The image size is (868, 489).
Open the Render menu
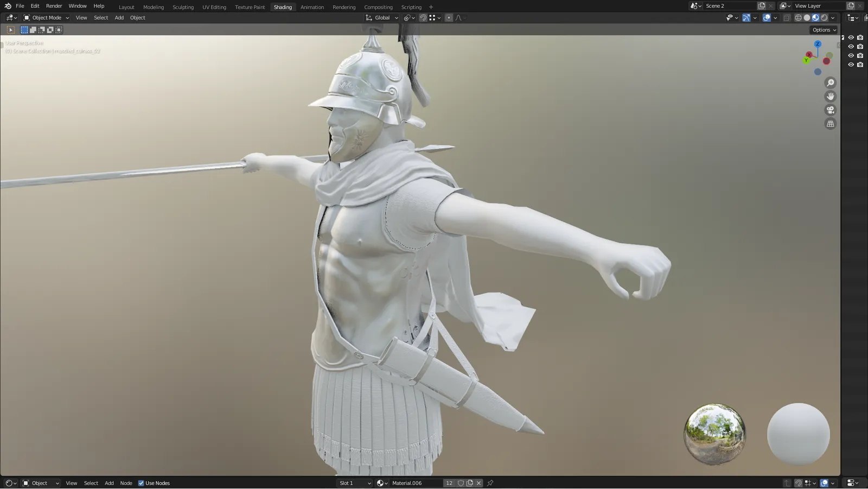click(x=54, y=6)
